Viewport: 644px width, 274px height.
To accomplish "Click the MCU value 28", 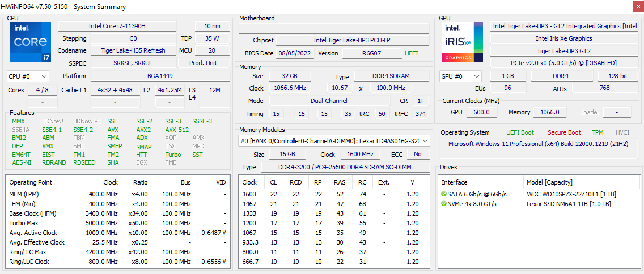I will 213,50.
